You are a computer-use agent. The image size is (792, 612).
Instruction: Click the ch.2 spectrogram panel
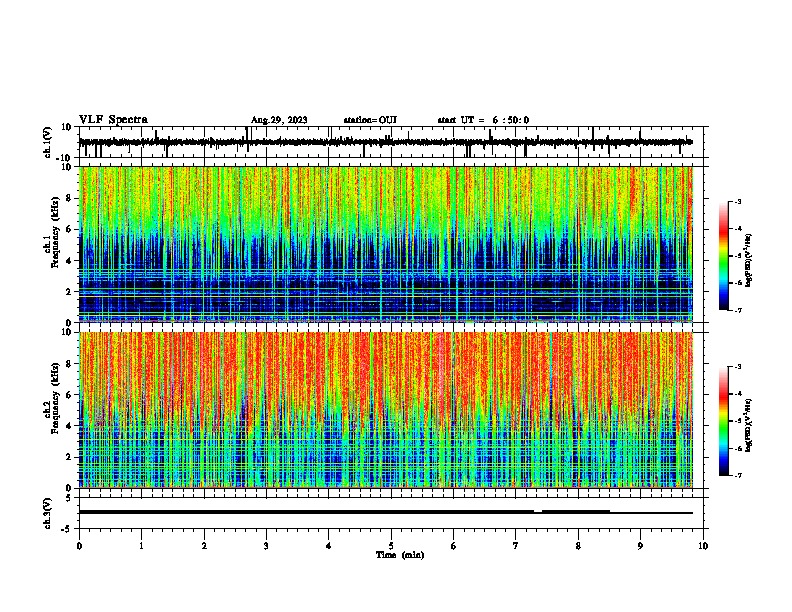(385, 410)
